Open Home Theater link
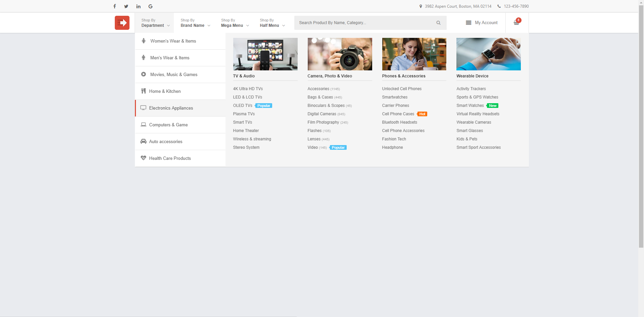The height and width of the screenshot is (317, 644). 246,131
